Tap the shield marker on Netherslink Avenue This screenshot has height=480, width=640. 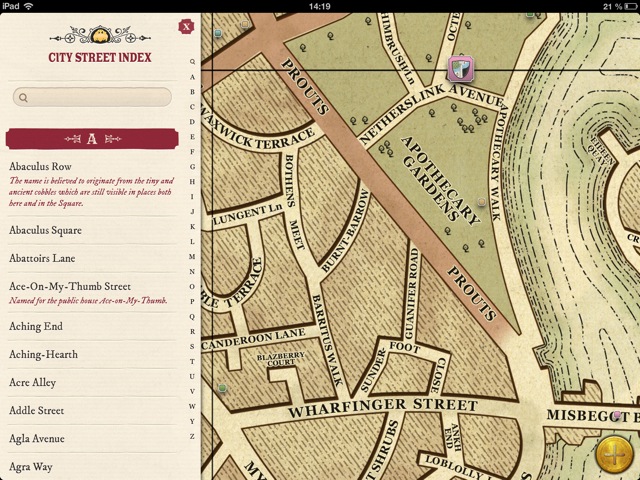[x=461, y=69]
